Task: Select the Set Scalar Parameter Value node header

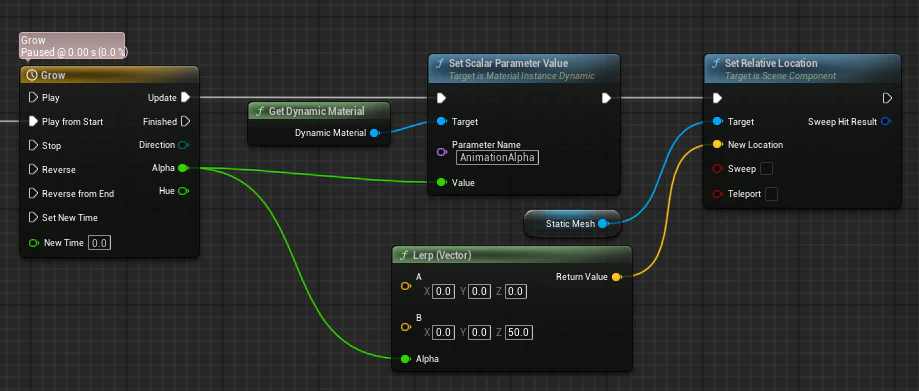Action: (524, 69)
